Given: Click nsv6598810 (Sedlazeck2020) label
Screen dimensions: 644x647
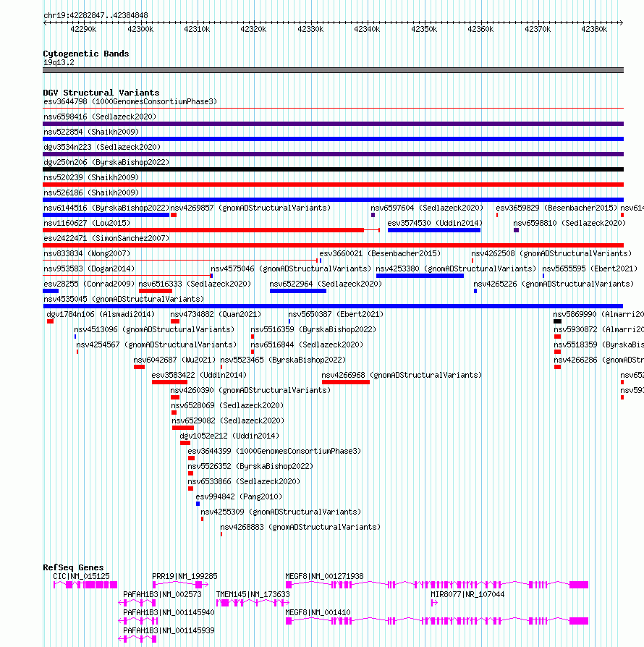Looking at the screenshot, I should click(x=569, y=223).
